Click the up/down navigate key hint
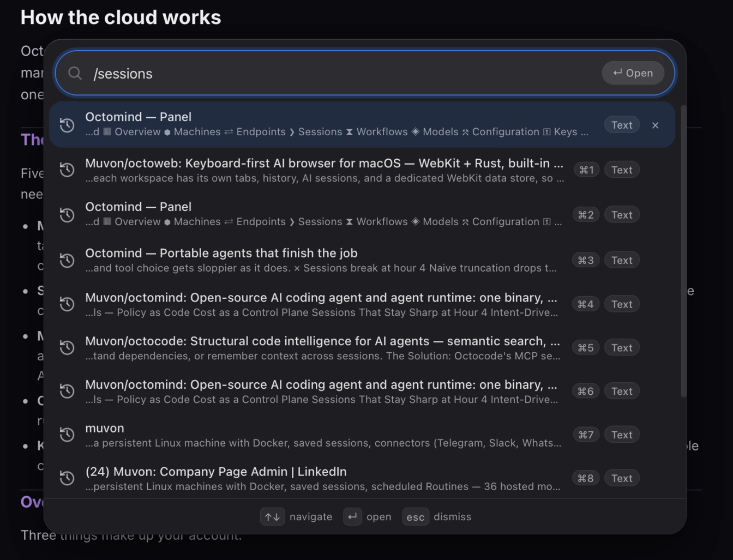This screenshot has width=733, height=560. pyautogui.click(x=272, y=516)
